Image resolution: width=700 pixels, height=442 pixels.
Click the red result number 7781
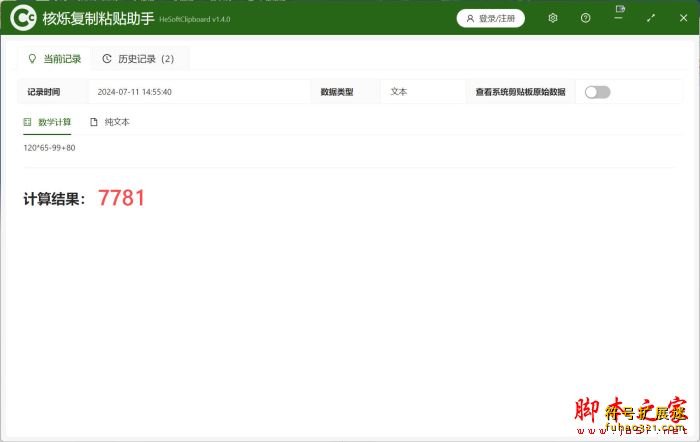[121, 198]
